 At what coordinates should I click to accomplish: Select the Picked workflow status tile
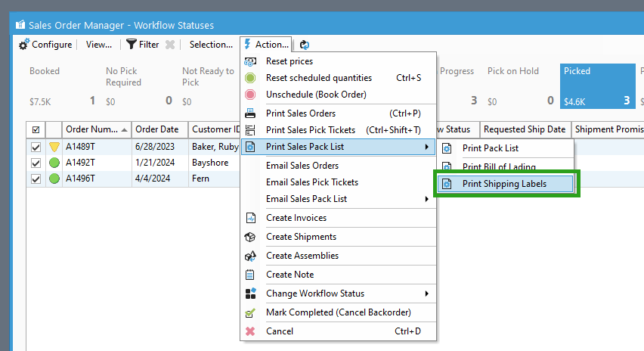point(599,85)
